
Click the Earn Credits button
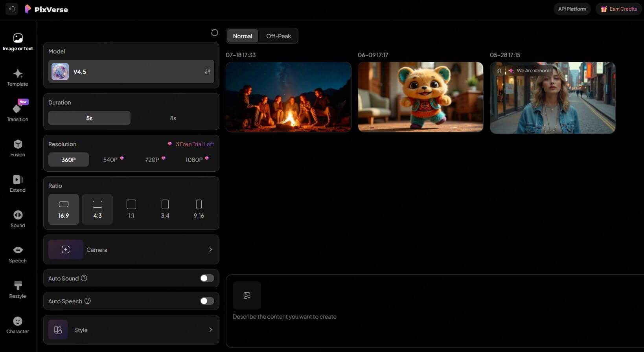click(x=618, y=9)
